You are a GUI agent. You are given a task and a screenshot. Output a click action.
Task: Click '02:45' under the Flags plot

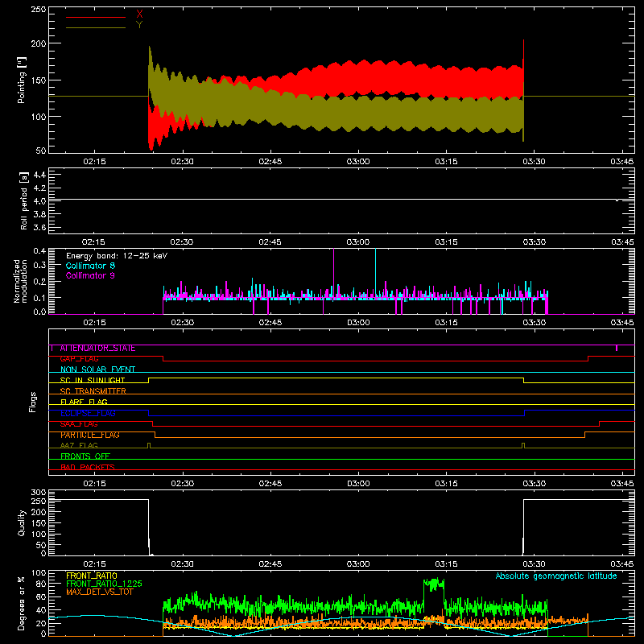click(x=270, y=484)
